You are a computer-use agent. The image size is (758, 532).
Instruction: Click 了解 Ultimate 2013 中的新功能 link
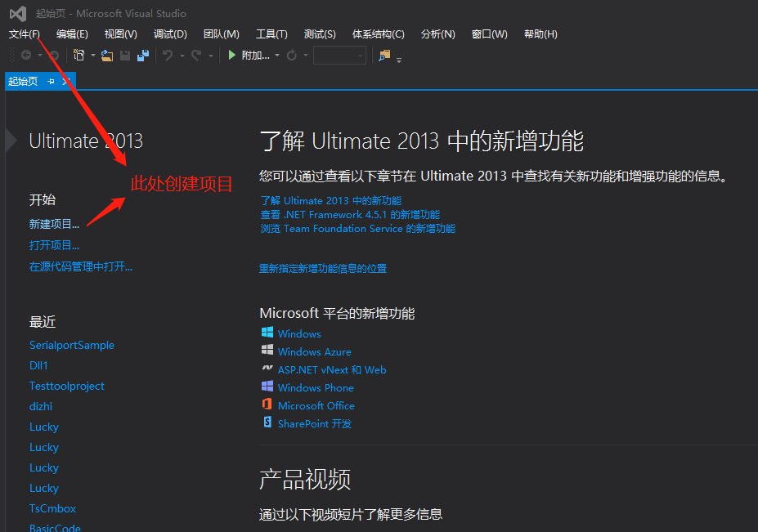331,200
